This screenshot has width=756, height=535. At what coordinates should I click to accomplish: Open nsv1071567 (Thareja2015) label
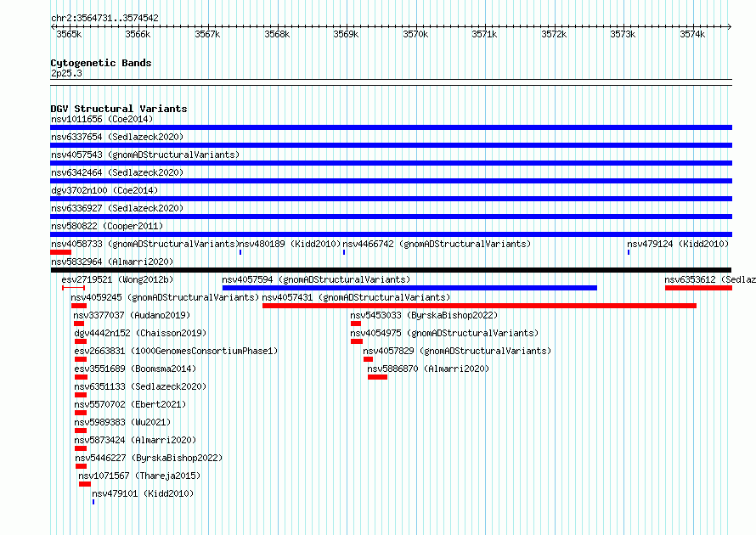[139, 476]
